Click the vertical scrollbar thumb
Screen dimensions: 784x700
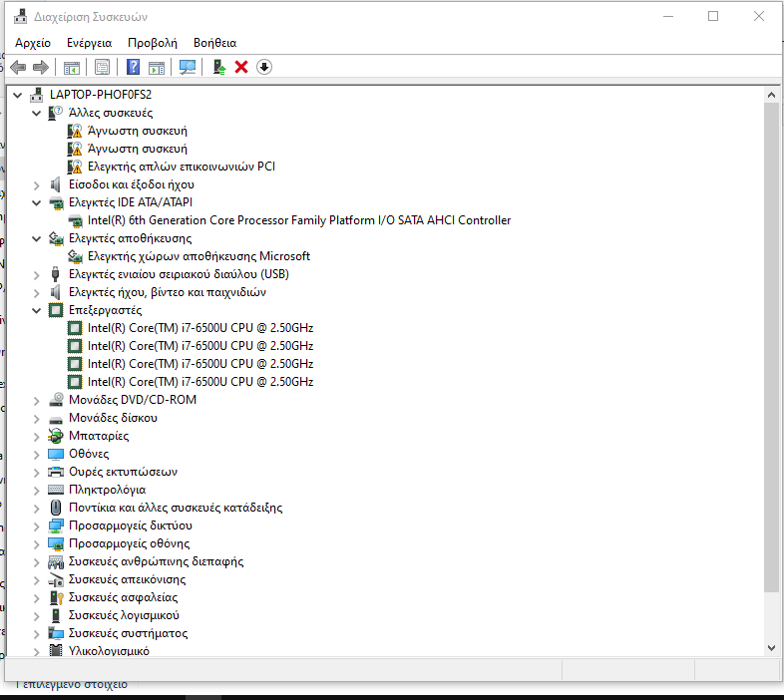click(771, 348)
